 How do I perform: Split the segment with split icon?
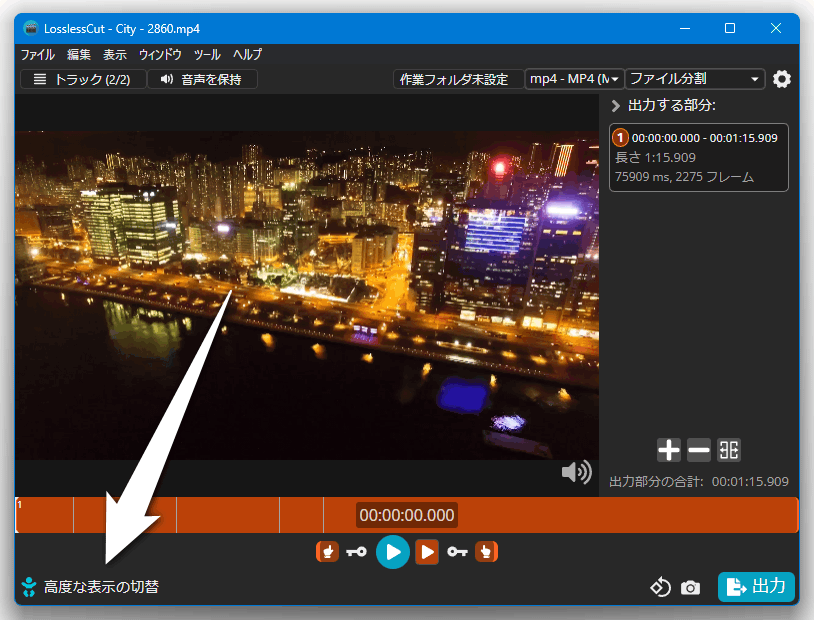[x=729, y=450]
